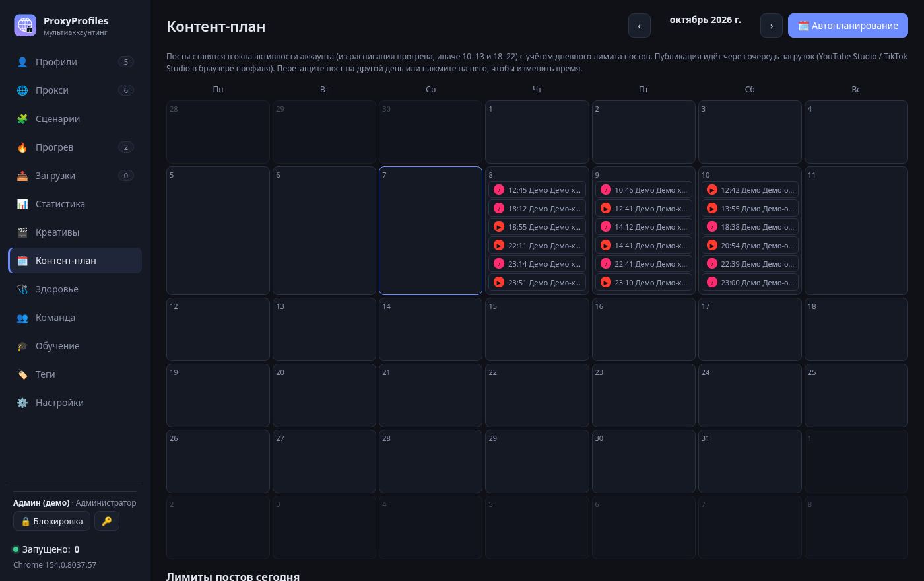Click the Загрузки upload tray icon
This screenshot has height=581, width=924.
click(x=22, y=176)
